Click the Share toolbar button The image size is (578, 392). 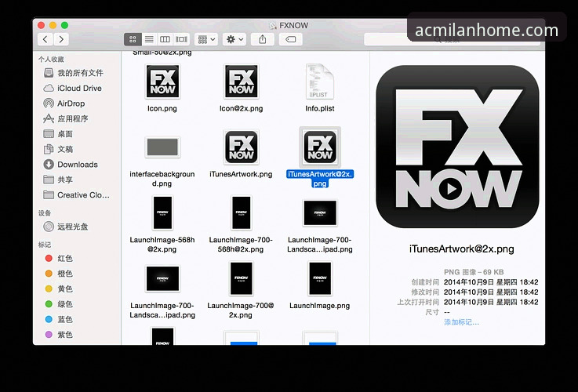(263, 39)
